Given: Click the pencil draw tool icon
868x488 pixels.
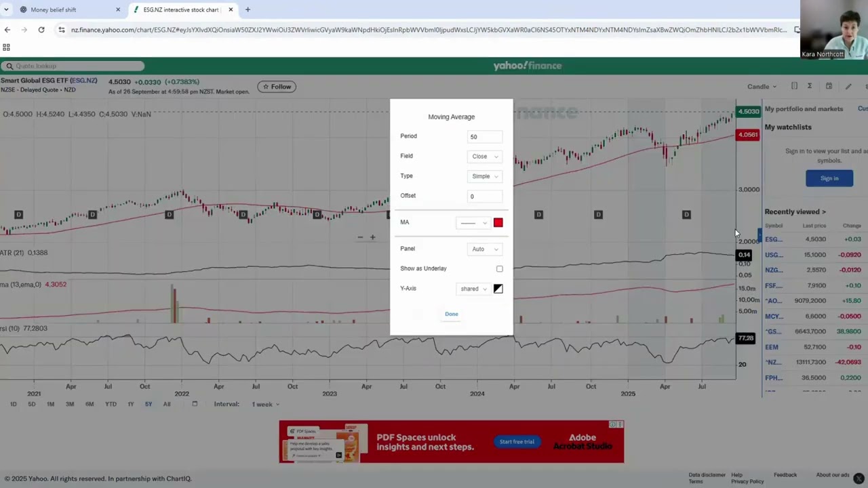Looking at the screenshot, I should click(848, 86).
